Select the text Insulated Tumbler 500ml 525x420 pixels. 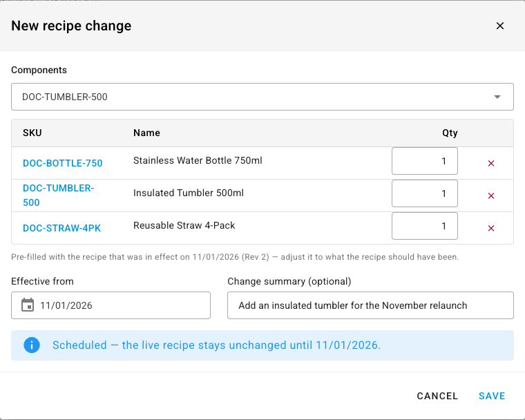tap(189, 193)
